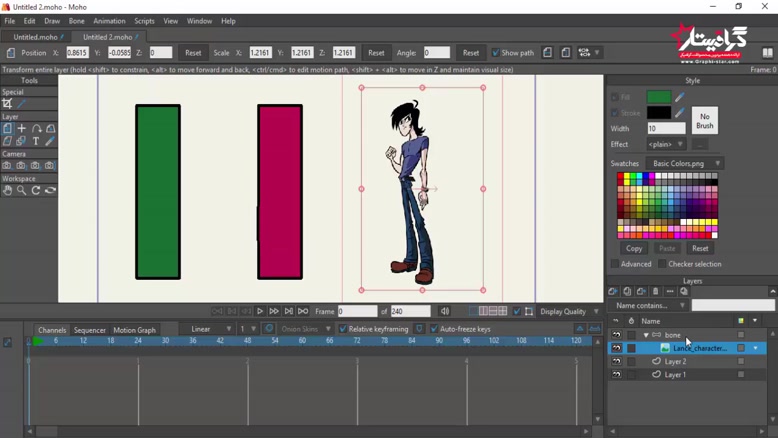Switch to Untitled.moho document tab
Image resolution: width=778 pixels, height=438 pixels.
point(35,37)
